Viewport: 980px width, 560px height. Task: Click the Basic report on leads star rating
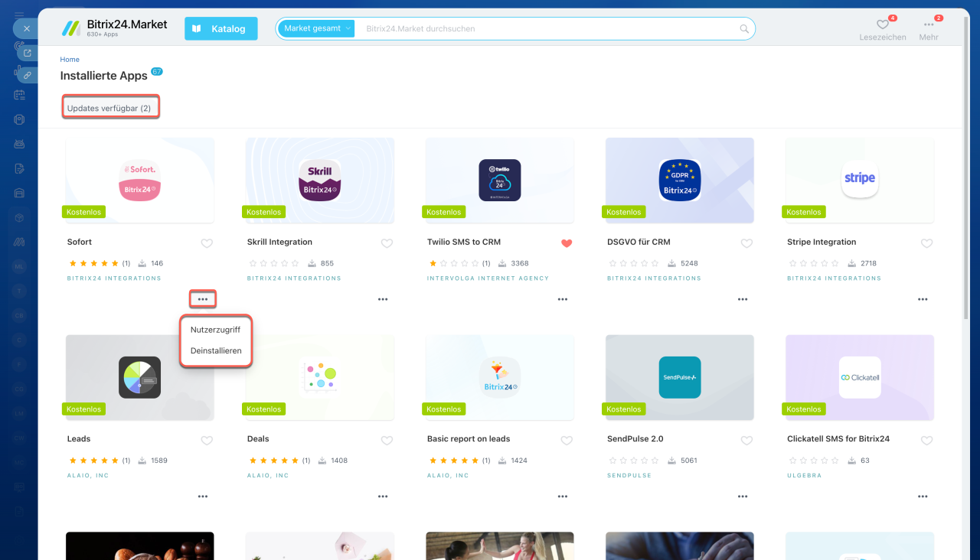[454, 461]
